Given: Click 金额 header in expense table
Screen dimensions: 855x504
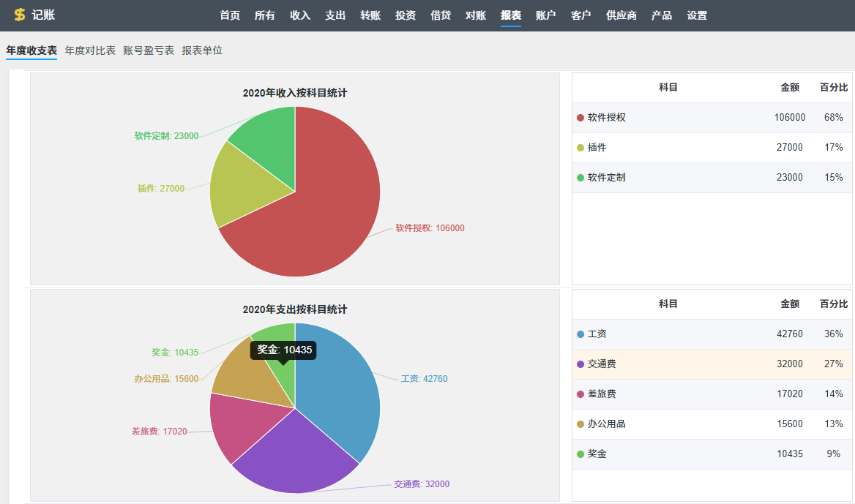Looking at the screenshot, I should [x=790, y=304].
